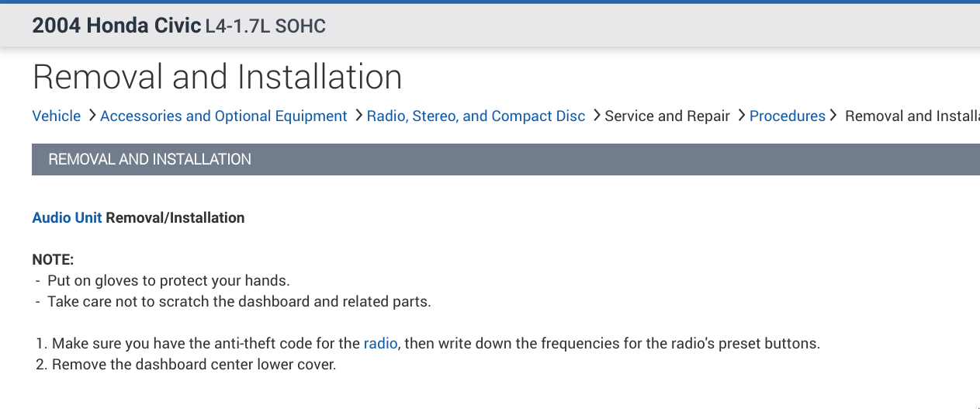The image size is (980, 409).
Task: Click chevron just before Procedures breadcrumb
Action: (741, 116)
